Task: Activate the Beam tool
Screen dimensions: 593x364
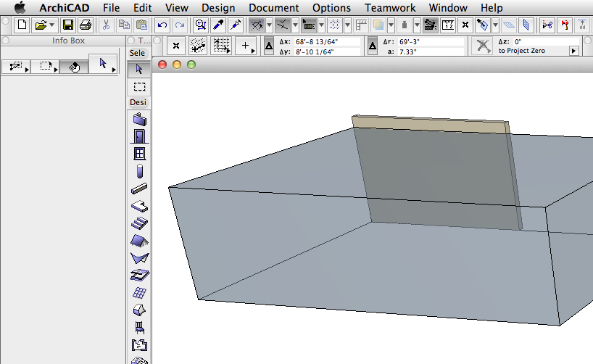Action: click(x=139, y=189)
